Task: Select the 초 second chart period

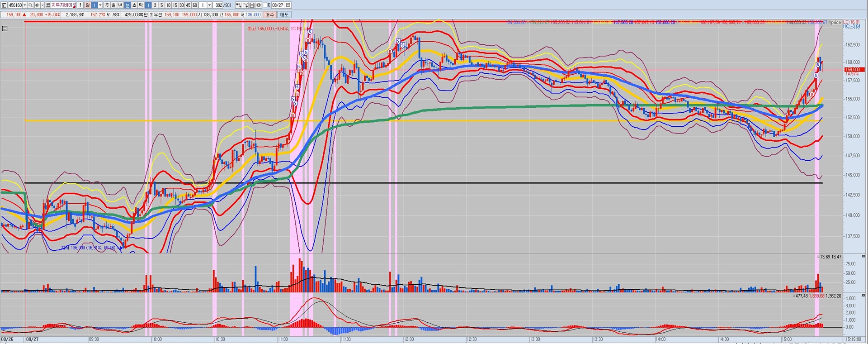Action: click(x=134, y=5)
